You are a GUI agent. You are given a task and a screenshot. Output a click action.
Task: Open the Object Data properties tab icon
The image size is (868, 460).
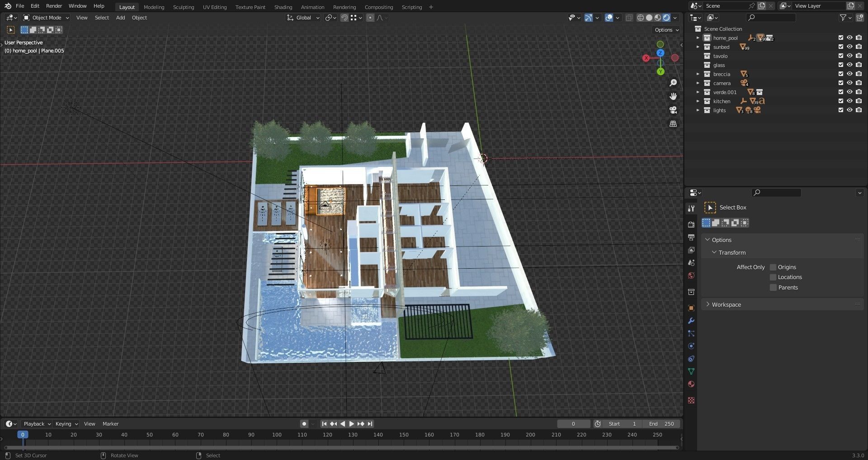[691, 371]
